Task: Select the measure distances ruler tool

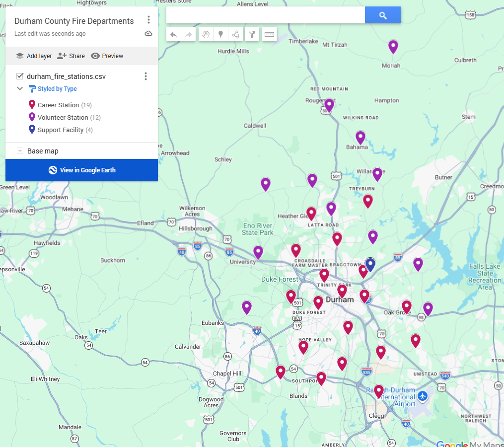Action: click(269, 34)
